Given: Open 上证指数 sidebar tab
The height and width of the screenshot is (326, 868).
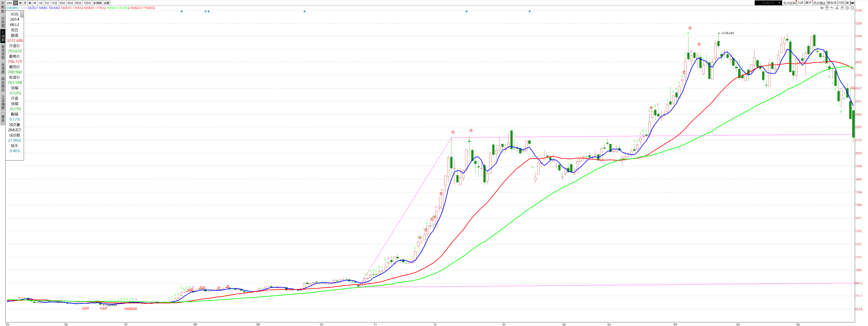Looking at the screenshot, I should [x=3, y=102].
